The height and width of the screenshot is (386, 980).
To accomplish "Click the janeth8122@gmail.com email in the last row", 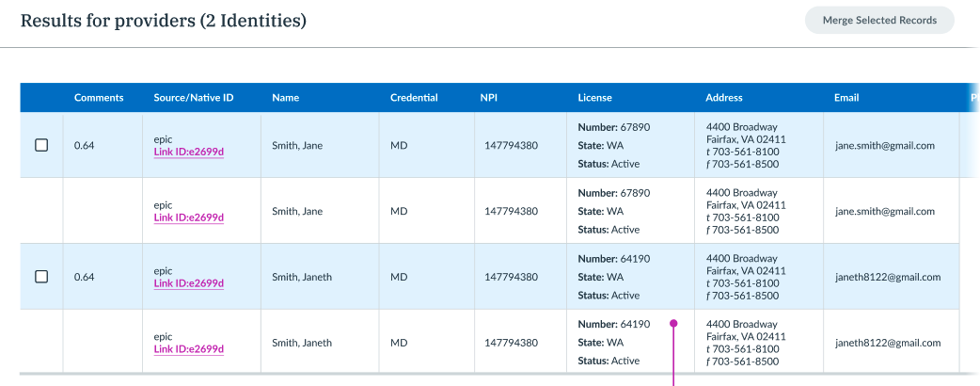I will coord(887,343).
